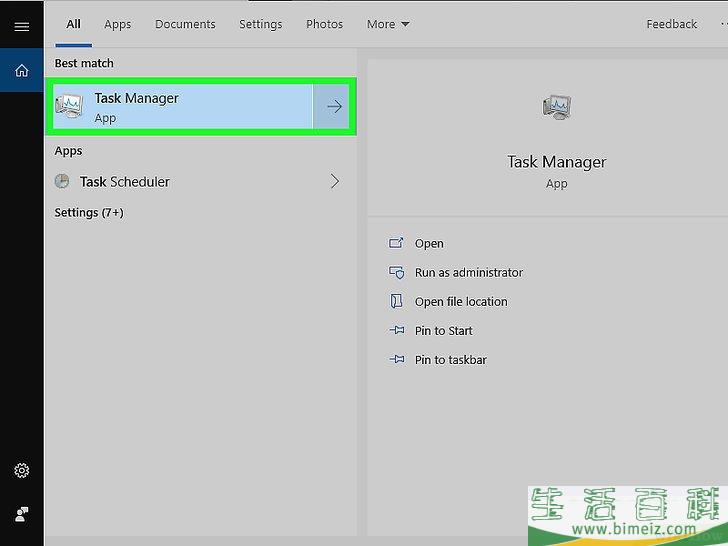
Task: Click the Open file location folder icon
Action: (396, 301)
